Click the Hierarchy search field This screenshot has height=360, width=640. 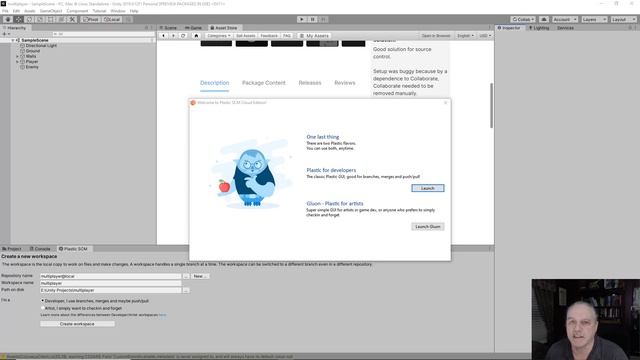pyautogui.click(x=104, y=34)
